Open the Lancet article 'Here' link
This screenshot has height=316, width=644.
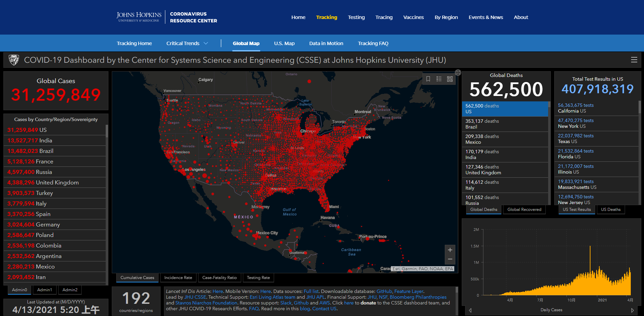(218, 291)
